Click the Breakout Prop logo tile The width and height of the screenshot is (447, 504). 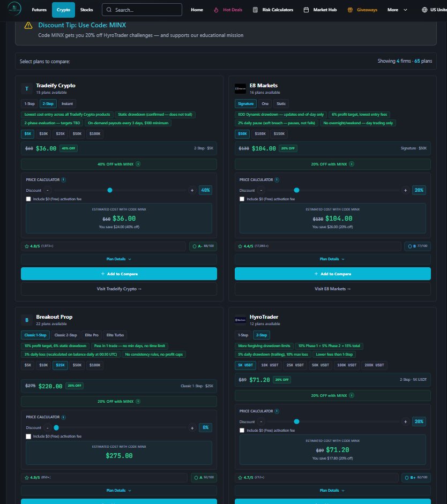click(27, 320)
